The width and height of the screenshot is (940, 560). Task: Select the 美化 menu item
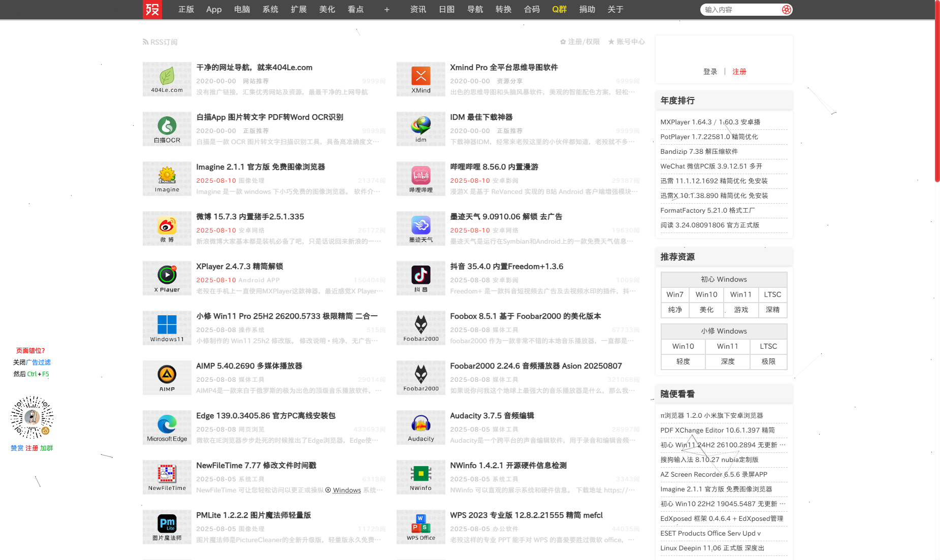click(x=328, y=9)
